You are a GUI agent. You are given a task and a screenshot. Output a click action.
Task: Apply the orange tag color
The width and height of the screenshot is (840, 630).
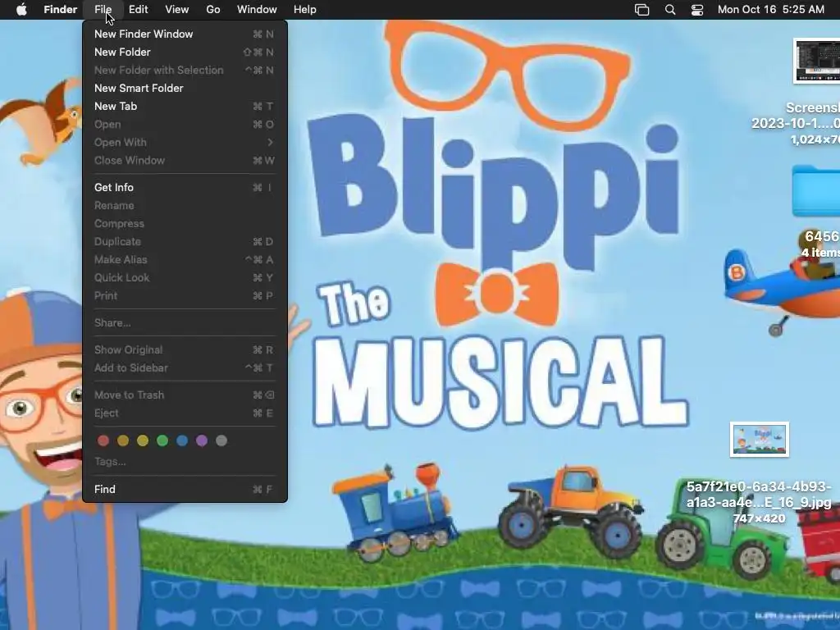(123, 441)
